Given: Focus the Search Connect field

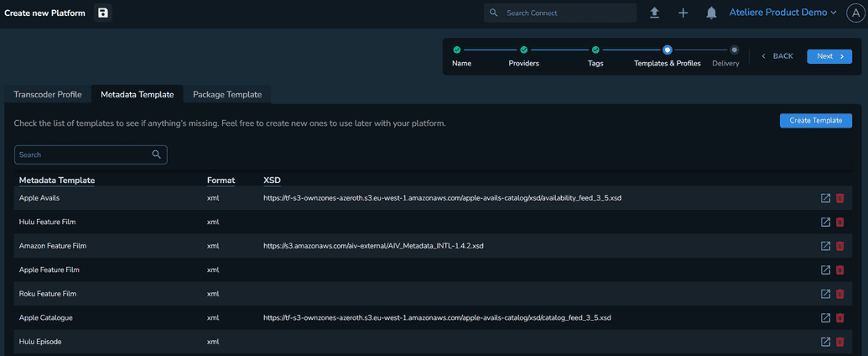Looking at the screenshot, I should (x=560, y=13).
